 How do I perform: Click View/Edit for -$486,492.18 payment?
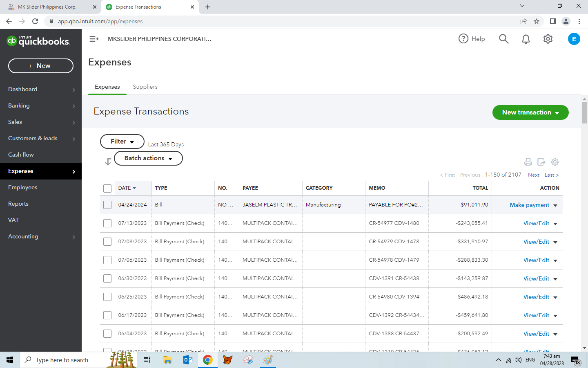[x=536, y=297]
